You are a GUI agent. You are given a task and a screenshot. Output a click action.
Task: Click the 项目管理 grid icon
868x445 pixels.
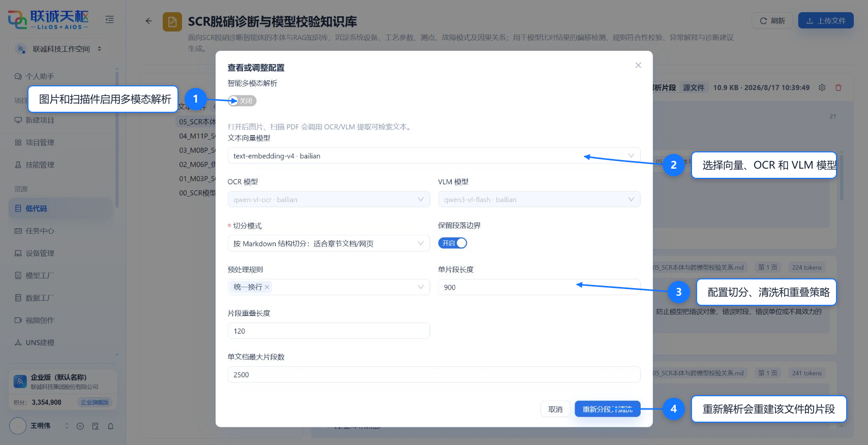pyautogui.click(x=18, y=142)
